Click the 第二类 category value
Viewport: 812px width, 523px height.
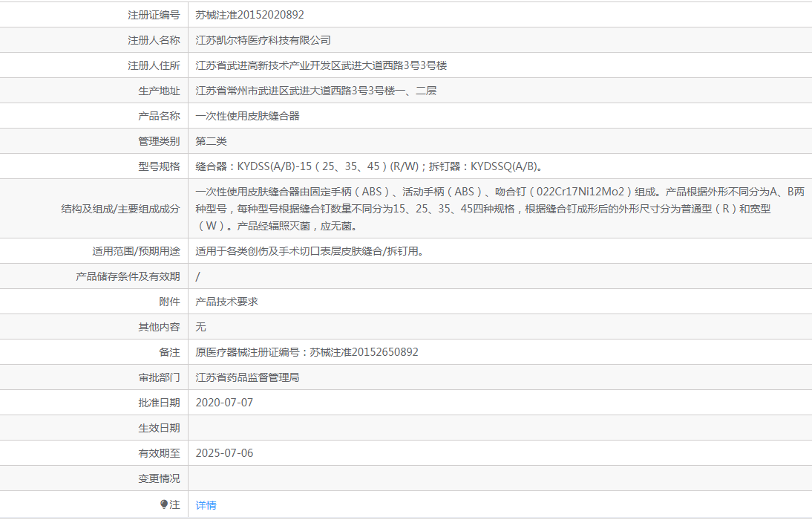[212, 141]
